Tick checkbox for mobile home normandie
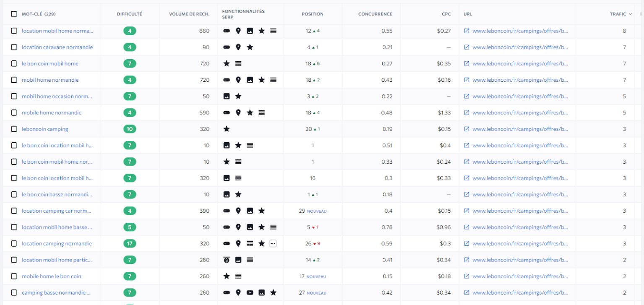The image size is (644, 305). 14,113
